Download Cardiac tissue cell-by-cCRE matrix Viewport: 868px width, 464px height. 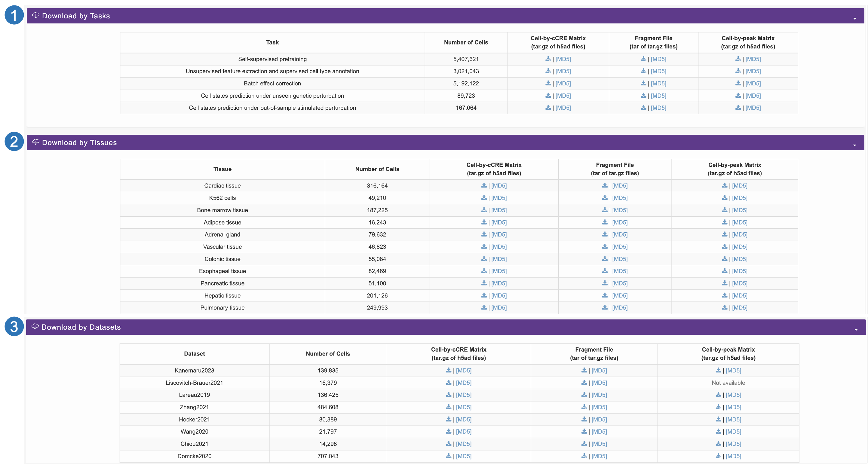tap(484, 185)
